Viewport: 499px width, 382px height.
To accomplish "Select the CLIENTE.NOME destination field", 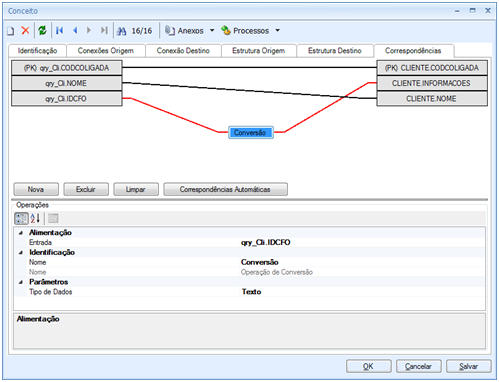I will tap(432, 99).
